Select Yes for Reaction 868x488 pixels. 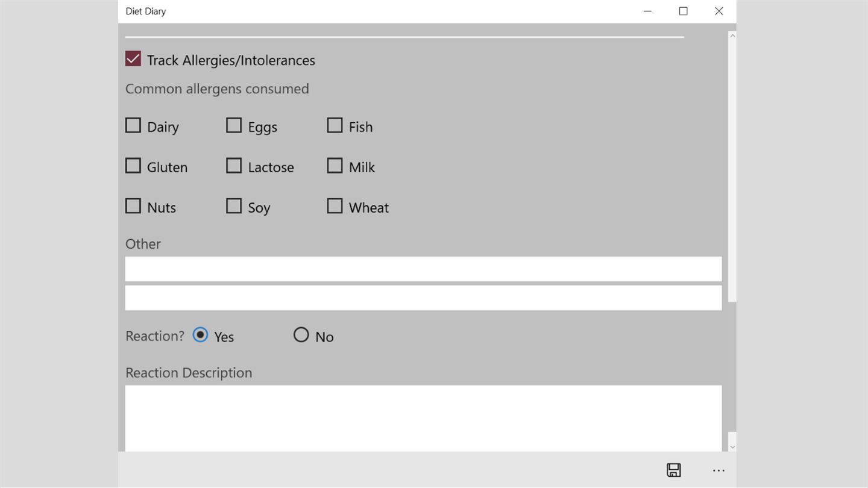coord(200,335)
